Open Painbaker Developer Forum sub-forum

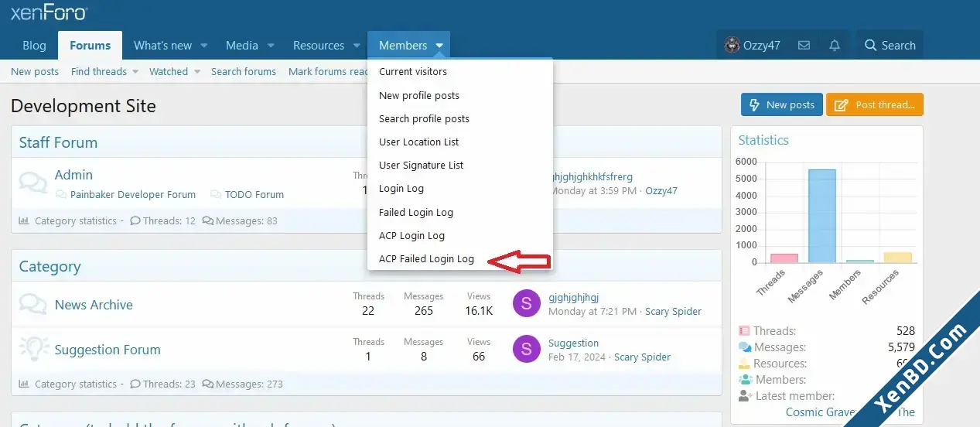(133, 194)
